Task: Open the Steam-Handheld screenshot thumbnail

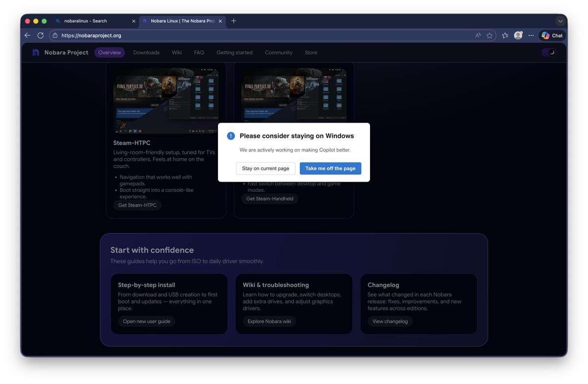Action: pyautogui.click(x=294, y=96)
